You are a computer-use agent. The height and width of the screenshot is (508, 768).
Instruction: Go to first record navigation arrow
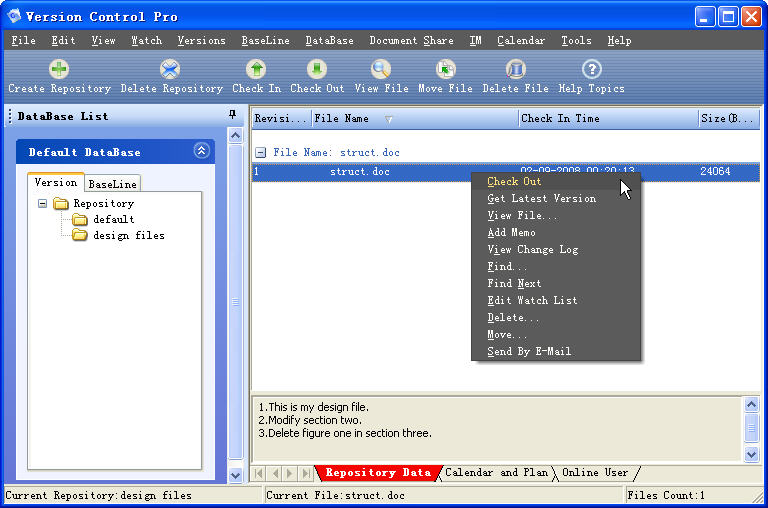point(259,473)
